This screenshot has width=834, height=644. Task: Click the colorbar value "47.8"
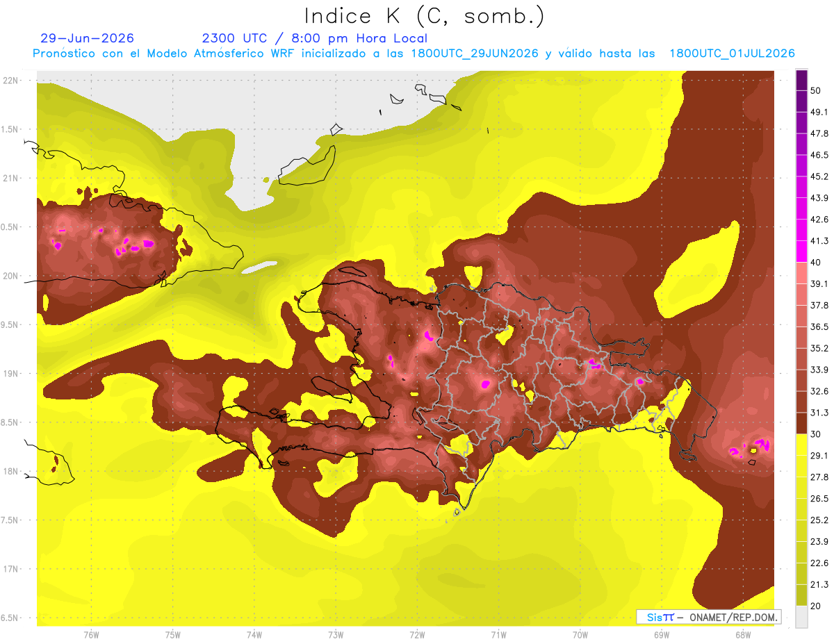pyautogui.click(x=819, y=133)
